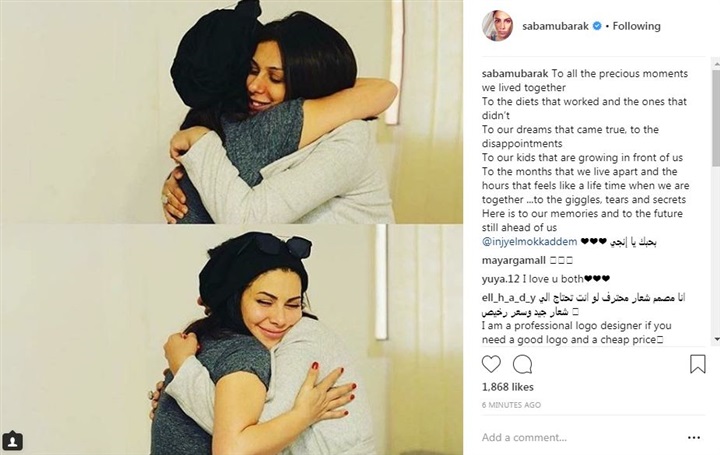Open comments with speech bubble icon
The width and height of the screenshot is (720, 455).
tap(523, 365)
